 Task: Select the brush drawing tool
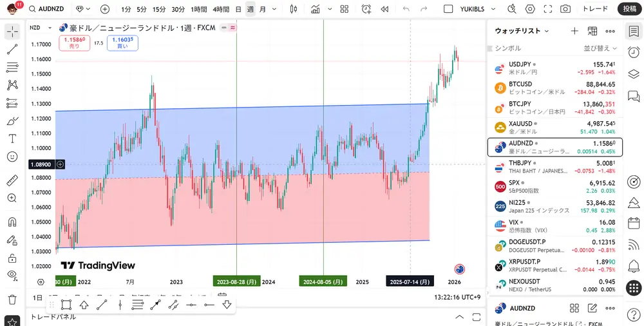coord(12,121)
